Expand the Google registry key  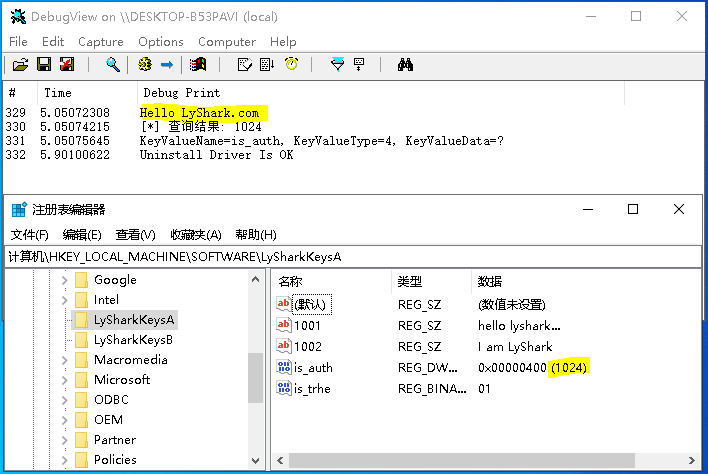[65, 280]
